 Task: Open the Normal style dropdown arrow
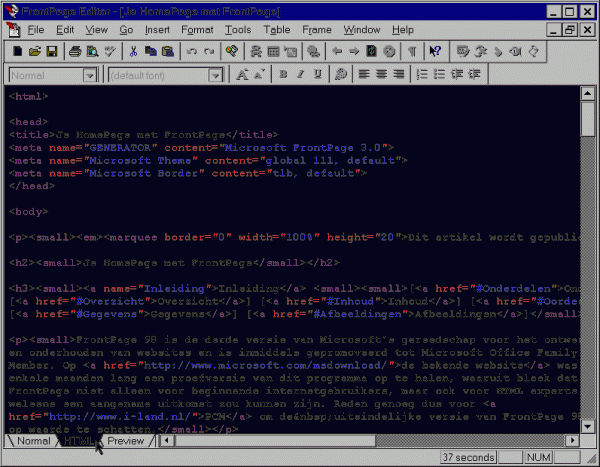[x=90, y=75]
